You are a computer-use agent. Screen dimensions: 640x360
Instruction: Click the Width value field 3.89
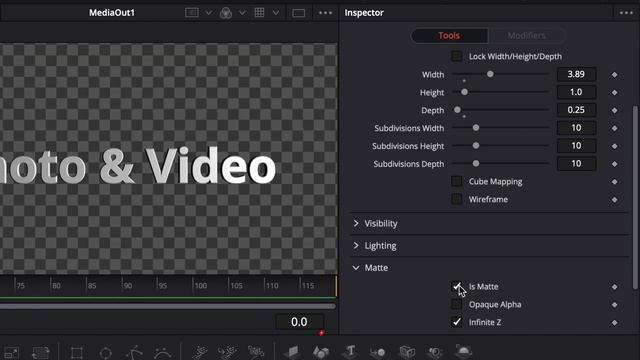[x=576, y=74]
